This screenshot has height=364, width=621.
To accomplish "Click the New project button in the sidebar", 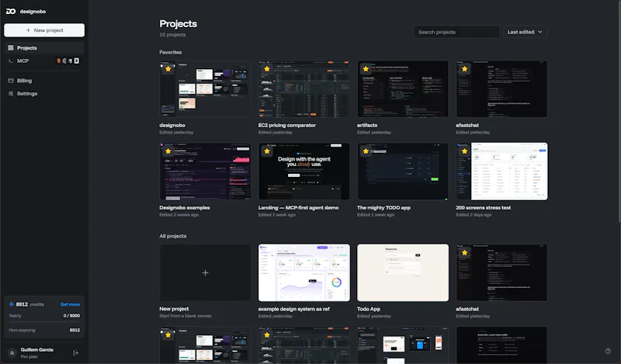I will click(44, 30).
